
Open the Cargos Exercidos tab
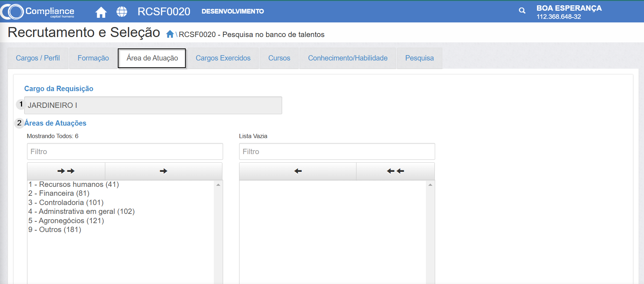[x=223, y=58]
